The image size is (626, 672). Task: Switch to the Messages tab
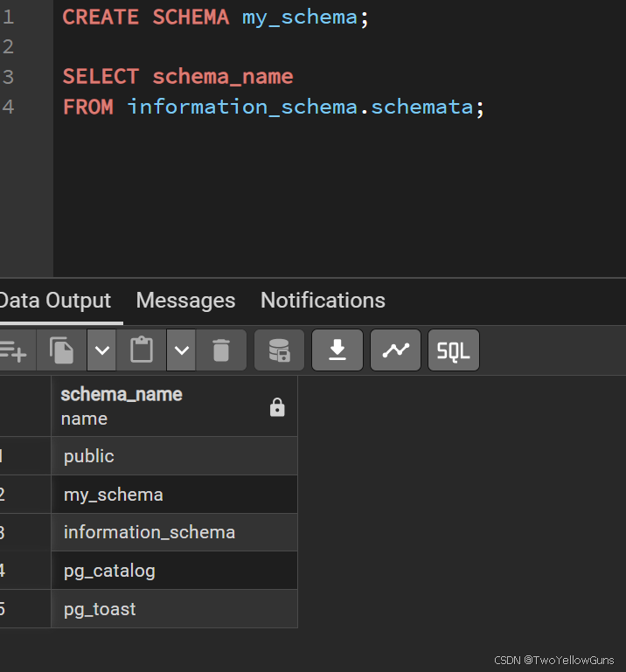(185, 301)
